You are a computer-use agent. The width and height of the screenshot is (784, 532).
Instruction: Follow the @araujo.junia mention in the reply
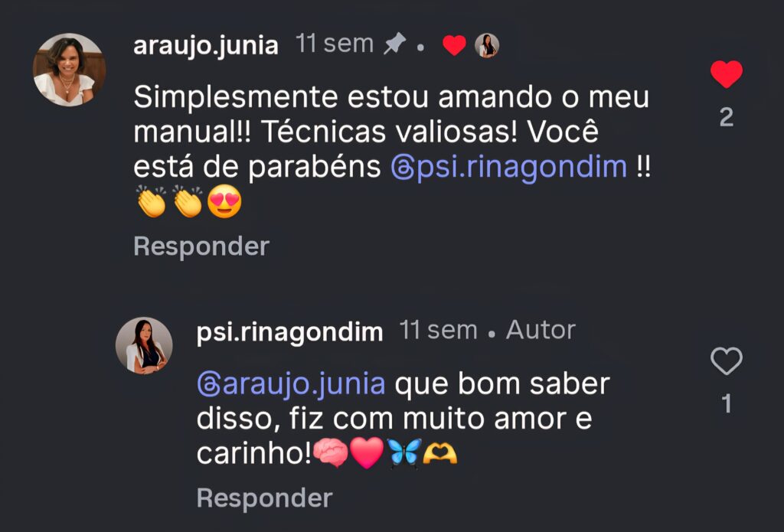click(300, 383)
